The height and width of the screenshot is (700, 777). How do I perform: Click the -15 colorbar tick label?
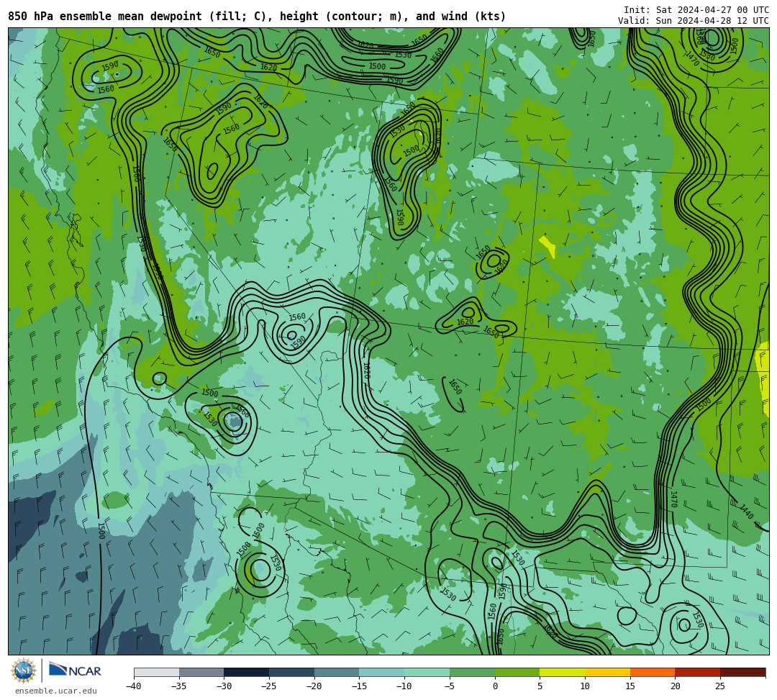(359, 686)
